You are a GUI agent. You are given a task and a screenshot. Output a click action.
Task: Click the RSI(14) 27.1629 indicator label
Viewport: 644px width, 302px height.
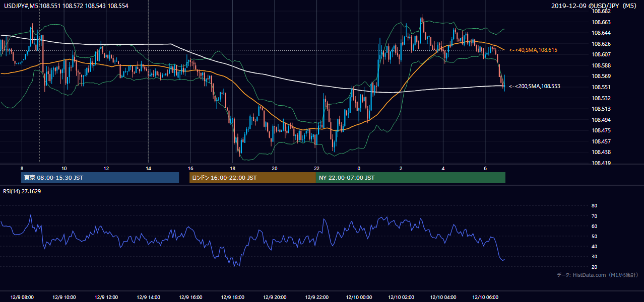click(21, 191)
